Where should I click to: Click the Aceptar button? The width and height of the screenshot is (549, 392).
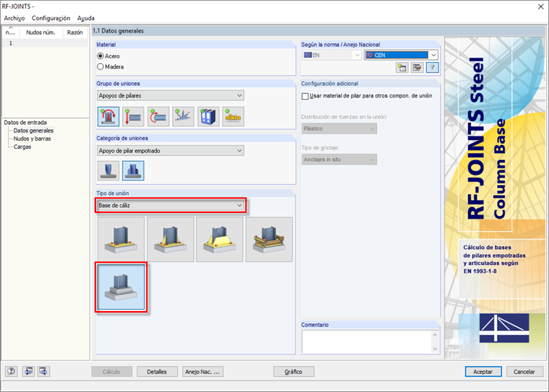[x=483, y=372]
